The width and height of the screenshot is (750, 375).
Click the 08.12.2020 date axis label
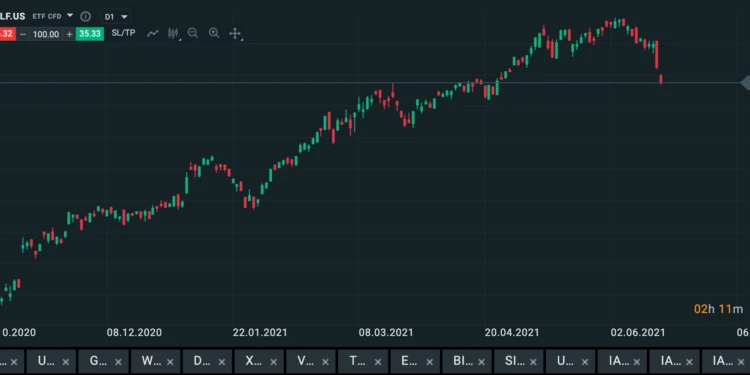pos(134,332)
